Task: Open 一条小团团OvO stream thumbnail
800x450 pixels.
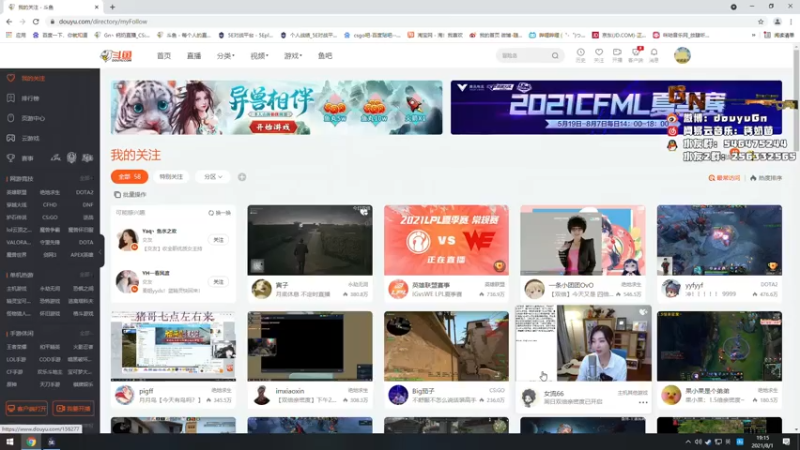Action: click(583, 240)
